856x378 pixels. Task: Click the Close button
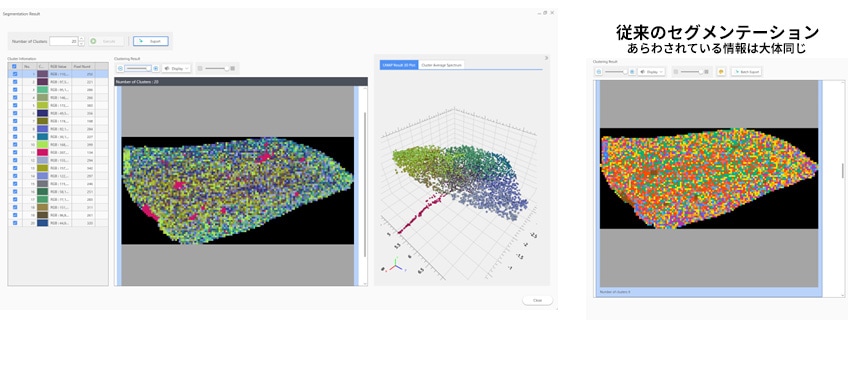tap(538, 300)
